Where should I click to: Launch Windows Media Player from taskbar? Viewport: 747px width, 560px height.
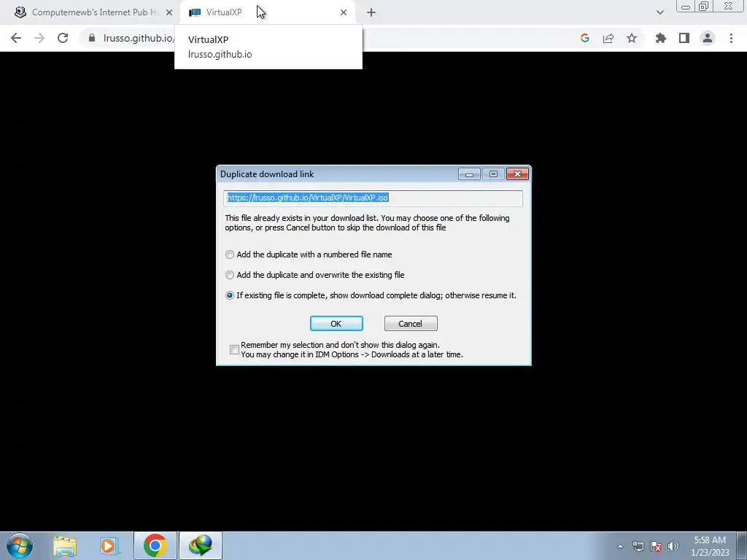coord(109,545)
